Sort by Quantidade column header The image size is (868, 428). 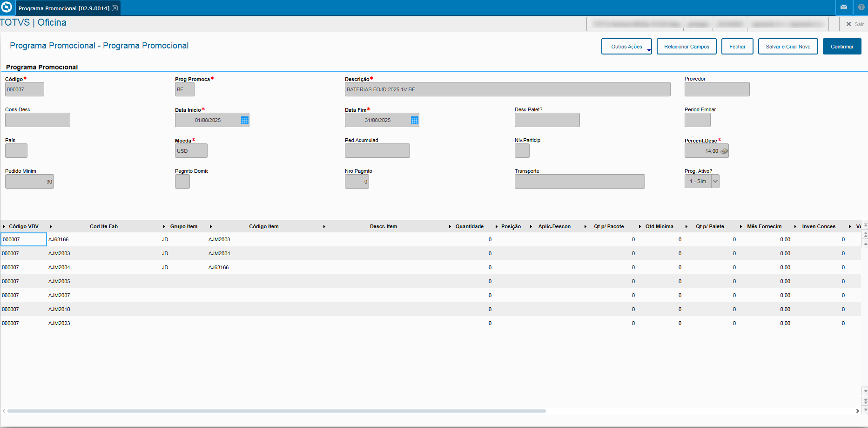(470, 226)
